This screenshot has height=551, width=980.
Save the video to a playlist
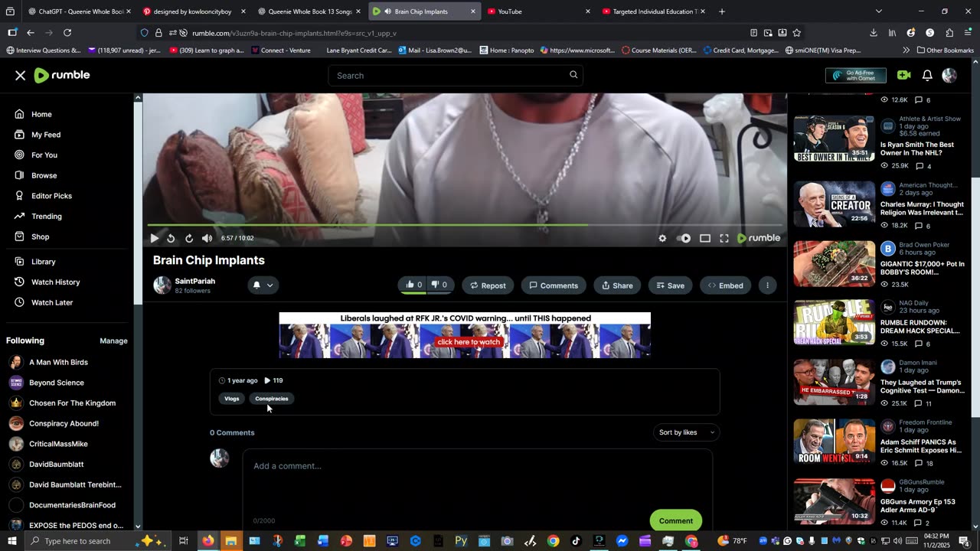671,285
